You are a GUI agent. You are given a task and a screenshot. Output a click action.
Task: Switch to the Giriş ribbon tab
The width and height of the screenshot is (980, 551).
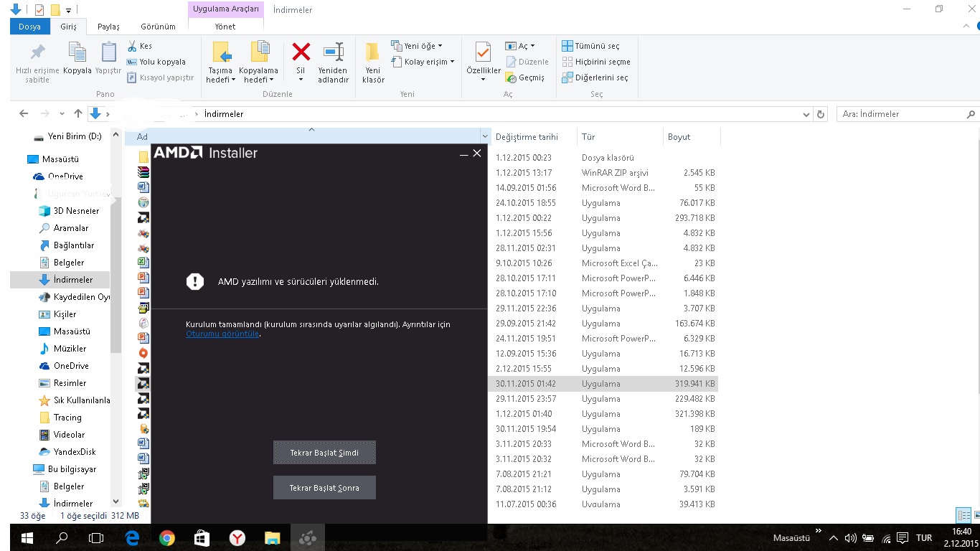tap(68, 27)
